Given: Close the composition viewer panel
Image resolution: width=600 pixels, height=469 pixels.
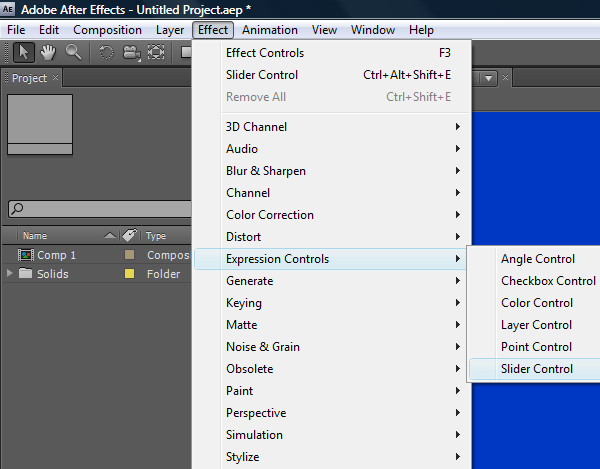Looking at the screenshot, I should pos(505,78).
